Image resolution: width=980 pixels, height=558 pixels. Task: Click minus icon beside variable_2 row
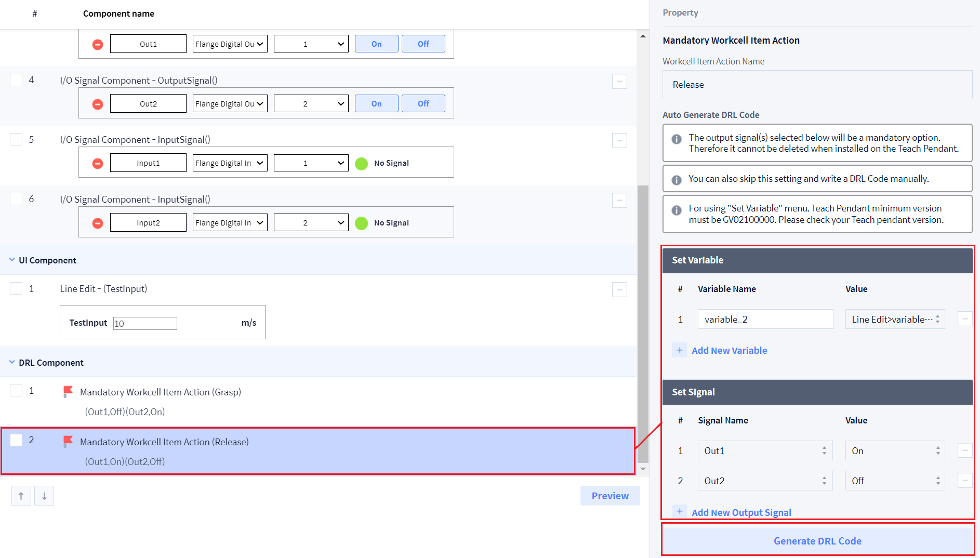[964, 319]
